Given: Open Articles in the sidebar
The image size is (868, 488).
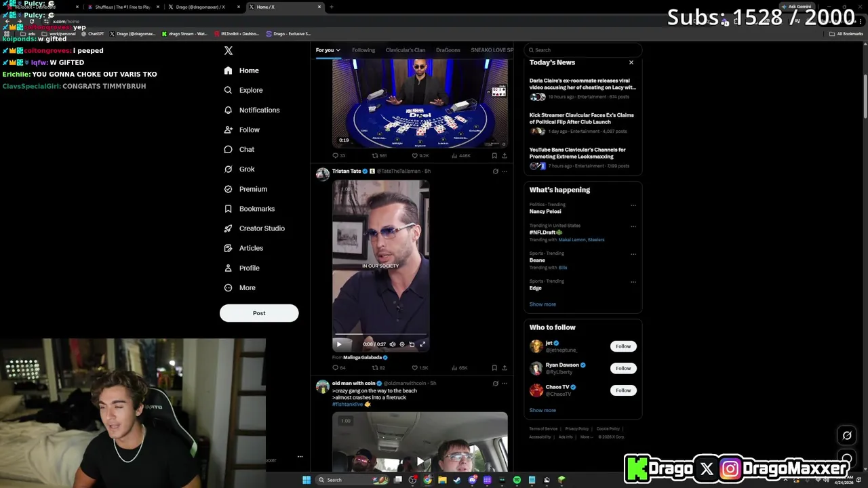Looking at the screenshot, I should tap(243, 248).
